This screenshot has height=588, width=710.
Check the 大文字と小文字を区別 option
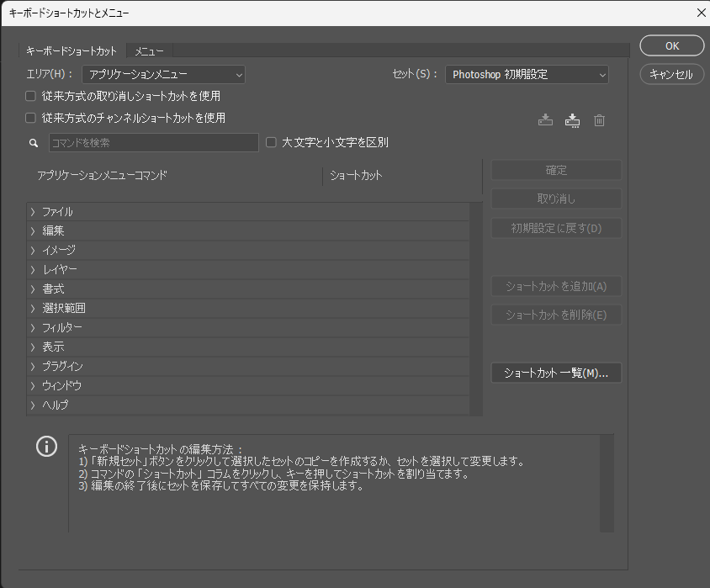point(272,142)
